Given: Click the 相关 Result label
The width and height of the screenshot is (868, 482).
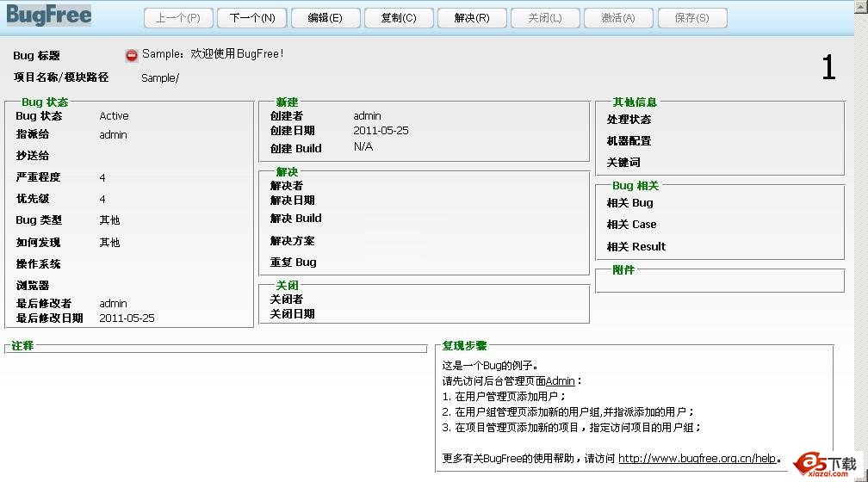Looking at the screenshot, I should tap(636, 247).
